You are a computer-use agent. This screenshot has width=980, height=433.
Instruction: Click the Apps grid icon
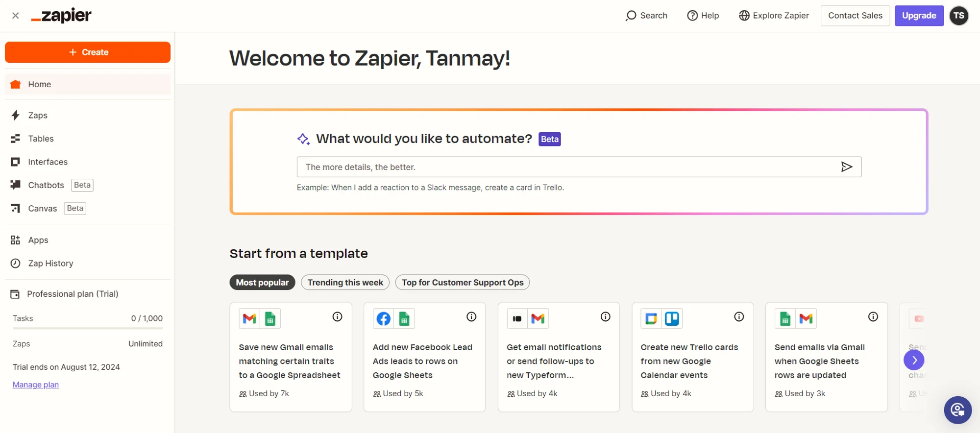pyautogui.click(x=16, y=240)
